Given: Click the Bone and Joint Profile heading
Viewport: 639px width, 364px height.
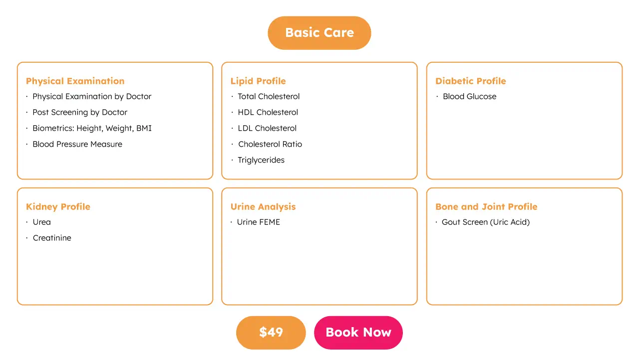Looking at the screenshot, I should 486,207.
